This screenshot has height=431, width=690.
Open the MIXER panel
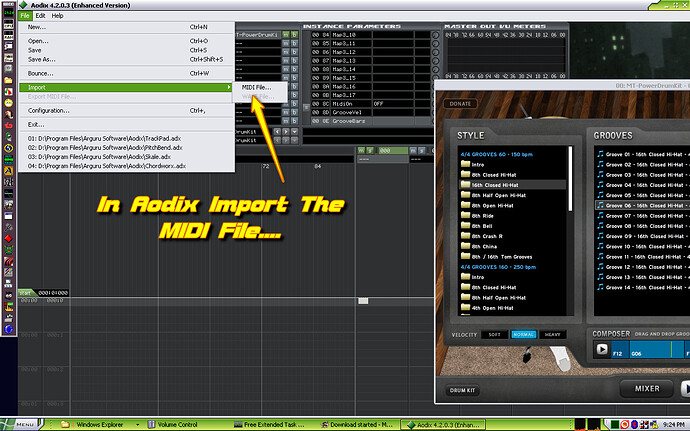coord(647,387)
